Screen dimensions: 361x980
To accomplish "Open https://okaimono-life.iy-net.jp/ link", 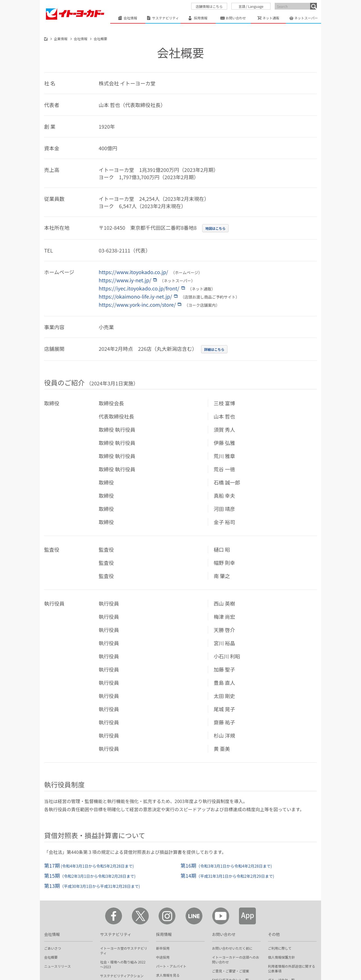I will point(135,297).
